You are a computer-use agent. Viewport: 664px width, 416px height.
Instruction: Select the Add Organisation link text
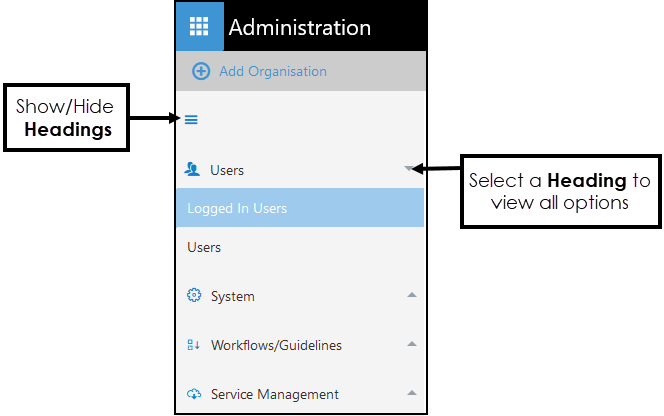pyautogui.click(x=273, y=71)
